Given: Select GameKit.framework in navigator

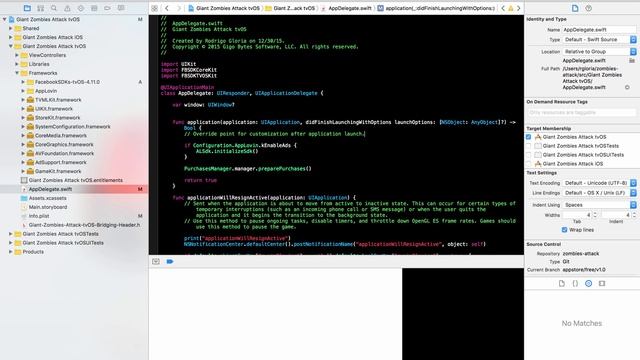Looking at the screenshot, I should point(58,171).
